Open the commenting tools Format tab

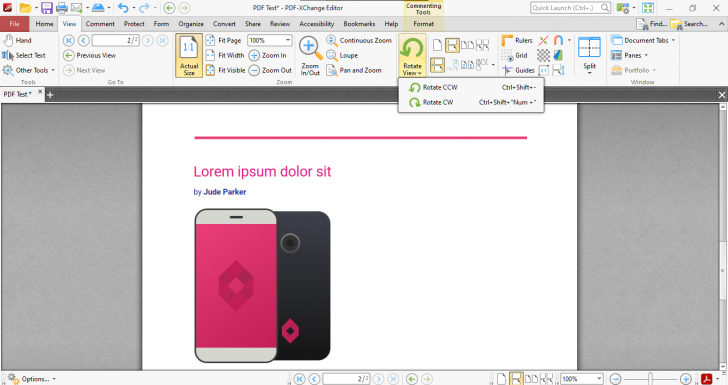coord(423,24)
